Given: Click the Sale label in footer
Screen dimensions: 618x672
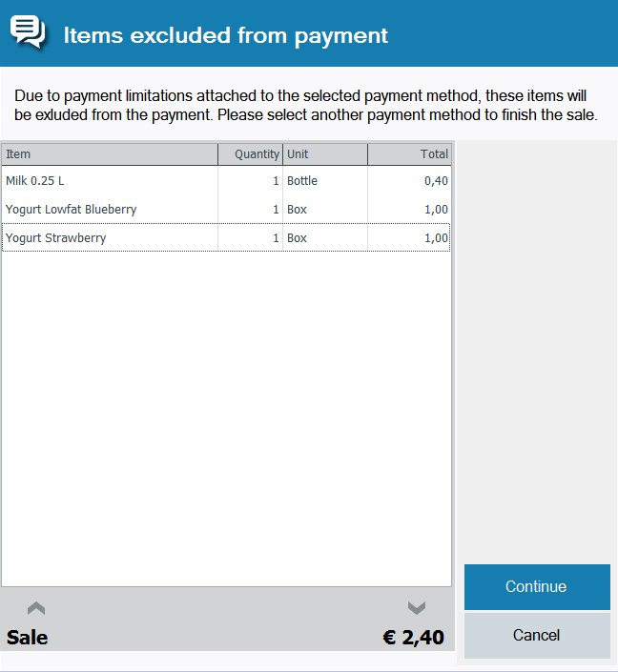Looking at the screenshot, I should point(27,638).
